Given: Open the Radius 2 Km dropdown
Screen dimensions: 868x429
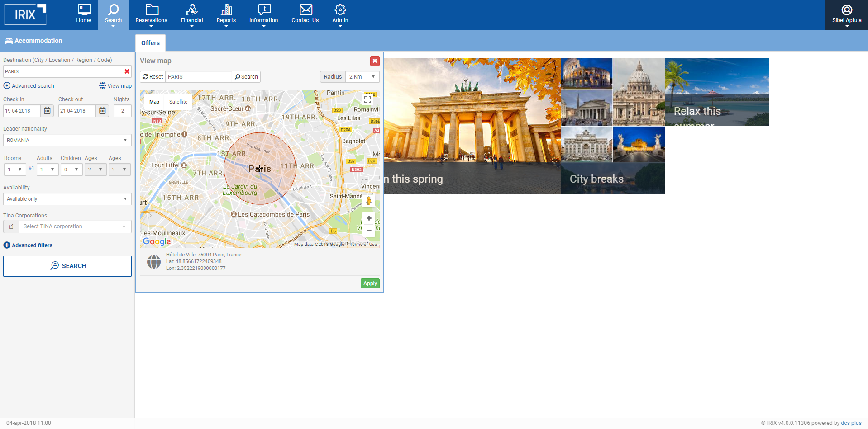Looking at the screenshot, I should (x=362, y=77).
